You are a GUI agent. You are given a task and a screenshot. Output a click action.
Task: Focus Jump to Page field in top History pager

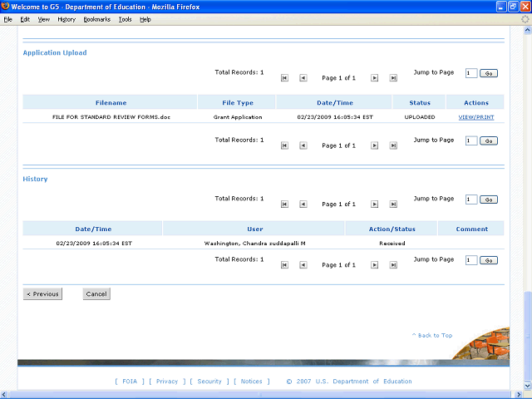[x=471, y=199]
